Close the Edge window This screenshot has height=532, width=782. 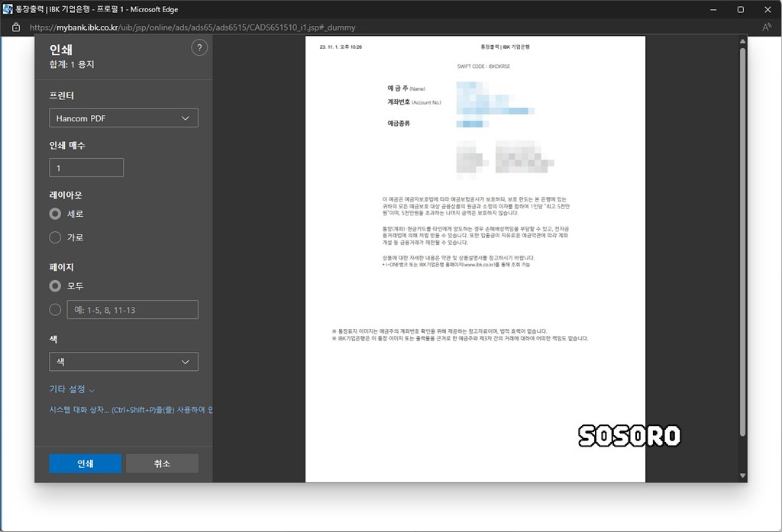coord(768,9)
